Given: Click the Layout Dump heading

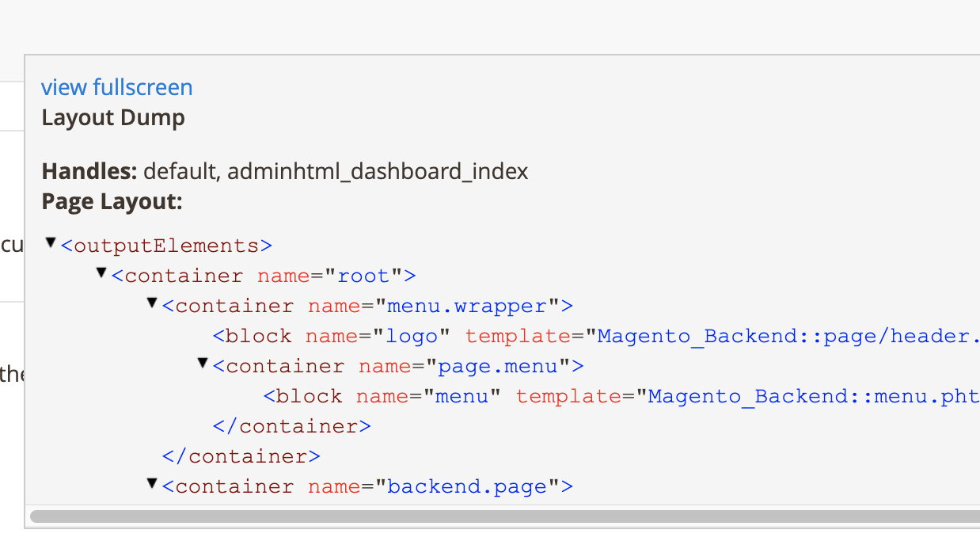Looking at the screenshot, I should [x=113, y=118].
